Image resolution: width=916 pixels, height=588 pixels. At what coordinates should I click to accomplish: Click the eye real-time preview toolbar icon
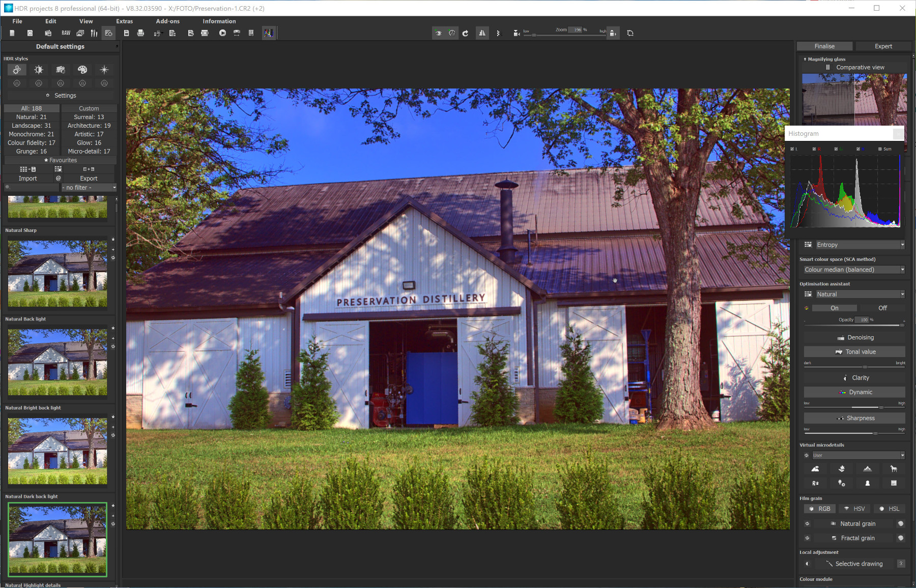(x=438, y=33)
